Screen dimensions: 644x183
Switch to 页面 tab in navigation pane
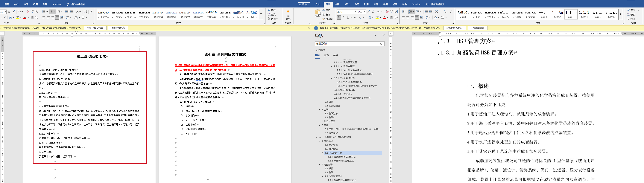(326, 55)
